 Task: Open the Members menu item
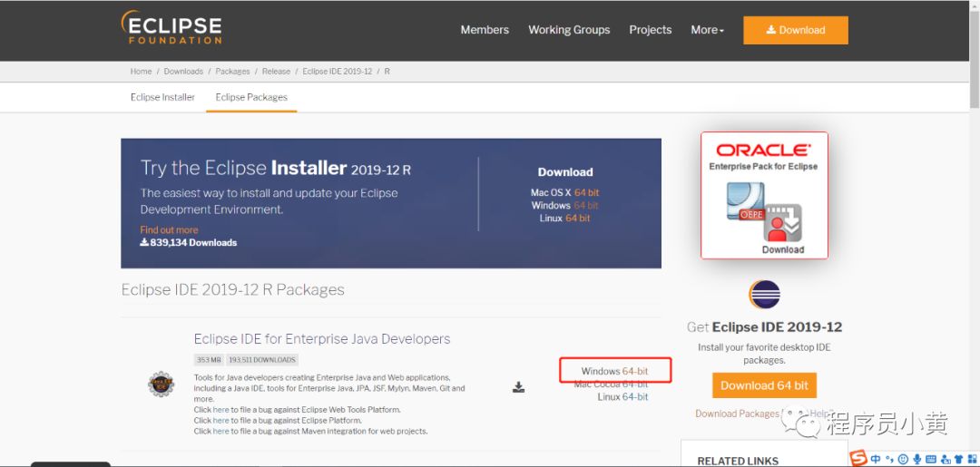[x=485, y=30]
